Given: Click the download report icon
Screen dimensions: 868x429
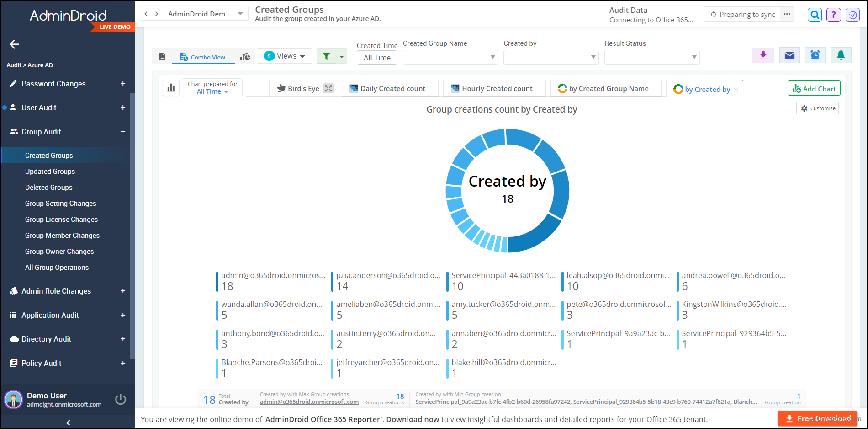Looking at the screenshot, I should point(763,55).
